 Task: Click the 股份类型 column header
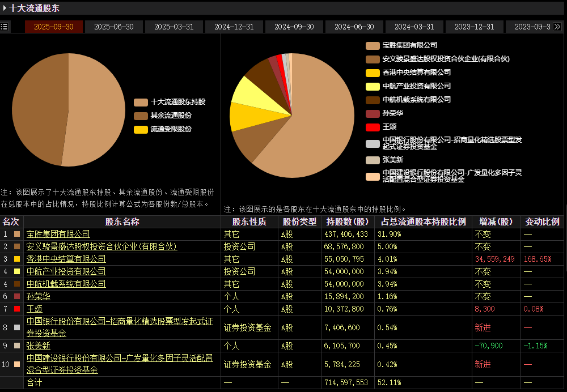[x=299, y=221]
